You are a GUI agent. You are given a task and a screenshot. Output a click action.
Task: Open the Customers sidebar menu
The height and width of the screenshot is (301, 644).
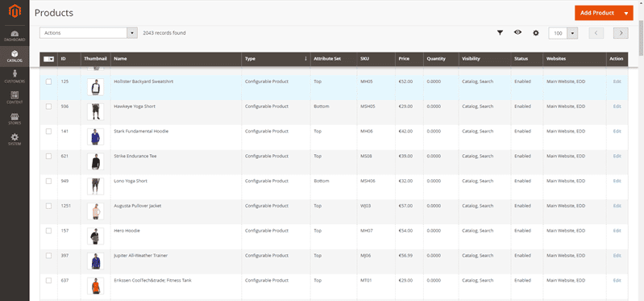pos(15,77)
